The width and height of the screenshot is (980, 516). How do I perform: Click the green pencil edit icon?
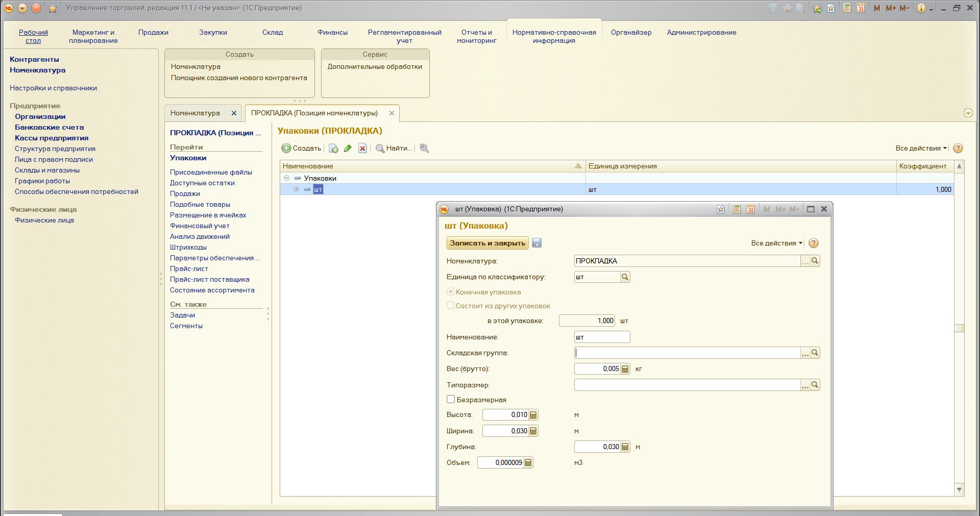click(x=348, y=149)
